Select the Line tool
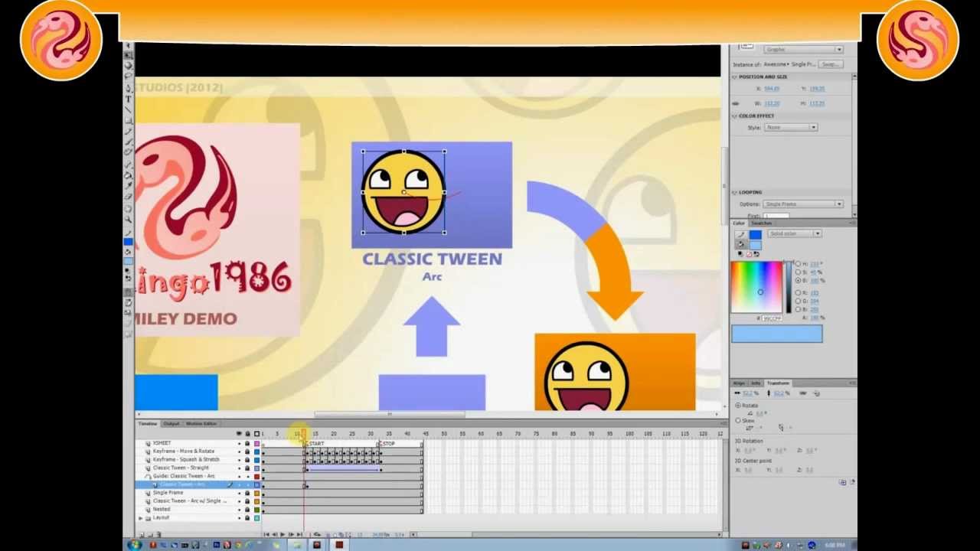 tap(129, 109)
